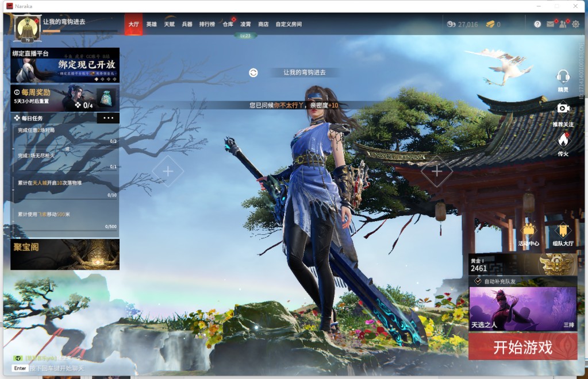Click the banner carousel page dots
The image size is (588, 379).
(105, 79)
